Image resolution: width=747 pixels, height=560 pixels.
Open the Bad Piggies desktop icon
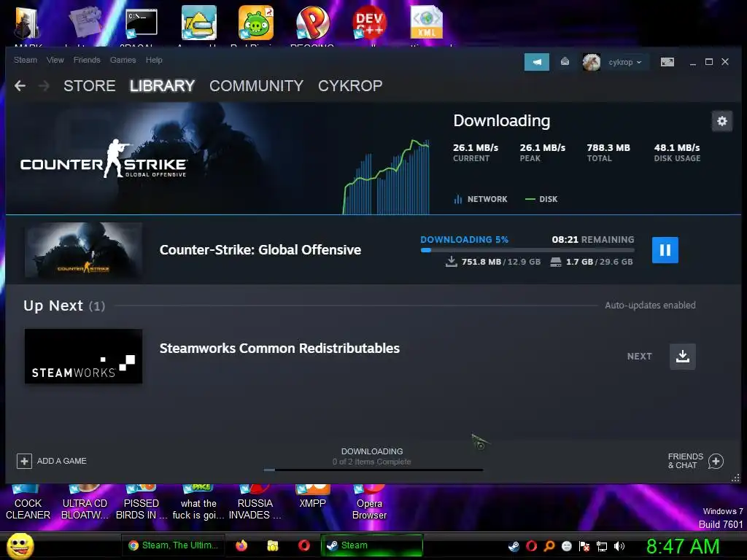pos(256,23)
